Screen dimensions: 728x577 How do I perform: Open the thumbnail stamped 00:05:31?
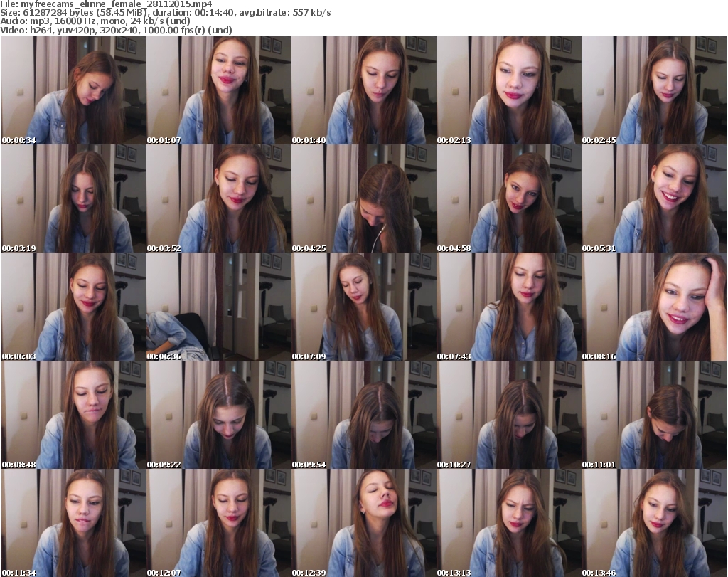tap(654, 198)
